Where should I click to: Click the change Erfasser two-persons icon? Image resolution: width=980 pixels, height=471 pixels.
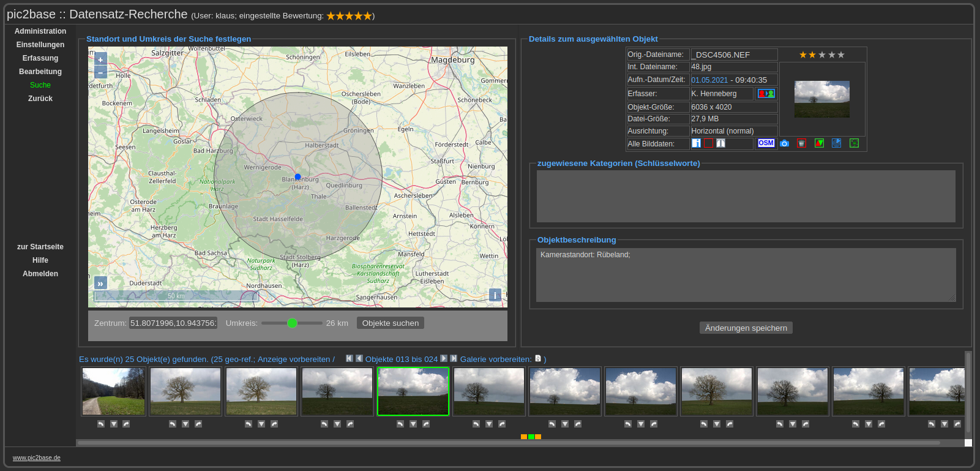click(766, 94)
